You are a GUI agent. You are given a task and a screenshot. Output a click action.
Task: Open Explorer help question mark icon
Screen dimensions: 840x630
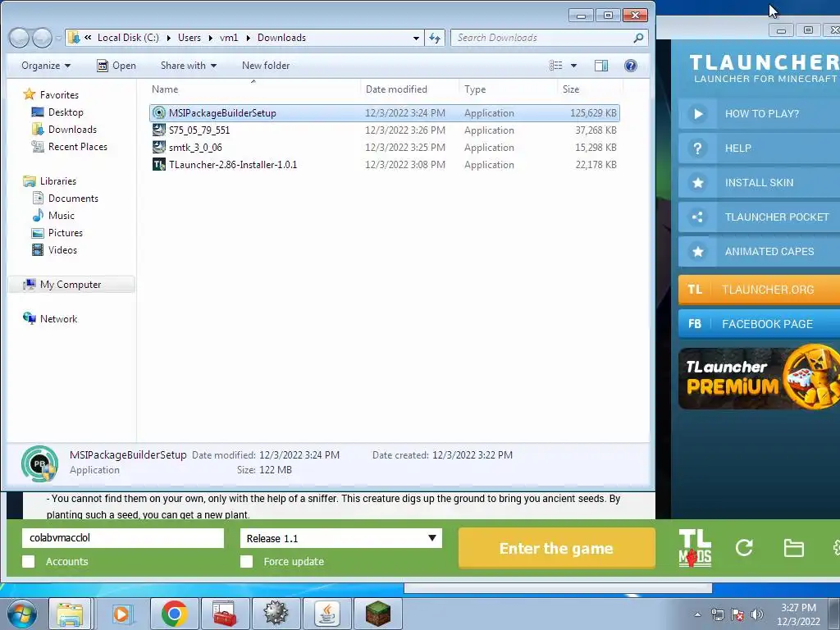click(x=631, y=66)
